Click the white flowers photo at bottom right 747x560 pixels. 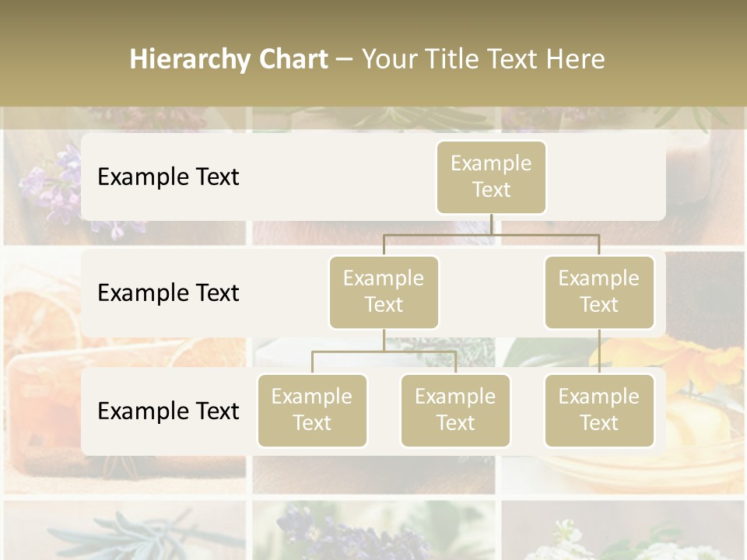coord(622,537)
